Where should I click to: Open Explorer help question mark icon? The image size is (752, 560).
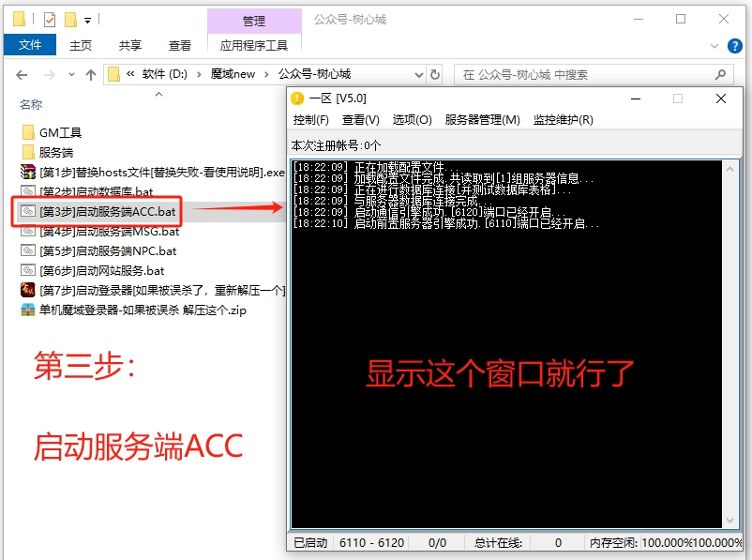(735, 46)
